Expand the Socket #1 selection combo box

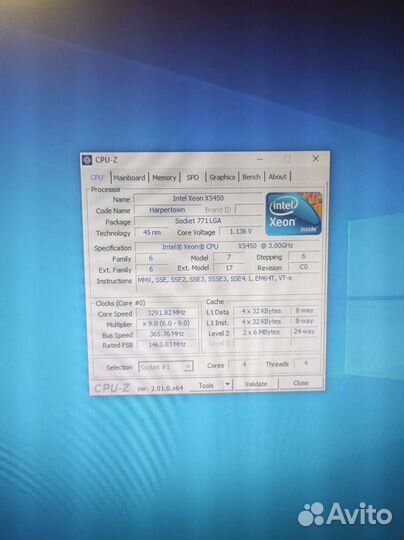166,367
